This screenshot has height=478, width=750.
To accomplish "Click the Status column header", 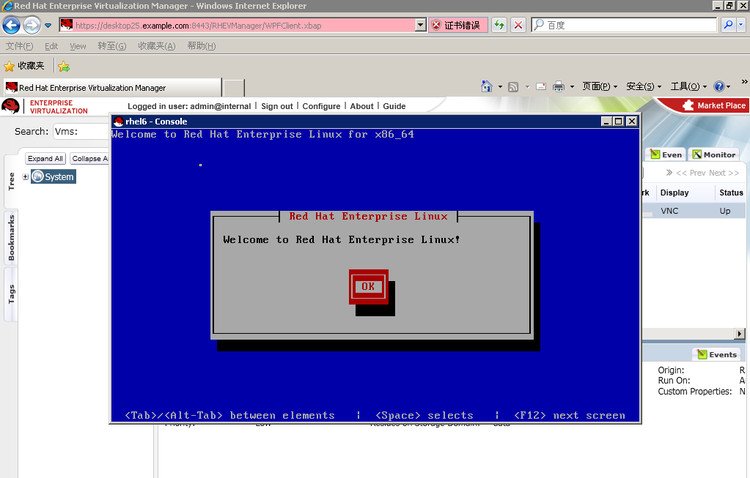I will tap(731, 192).
